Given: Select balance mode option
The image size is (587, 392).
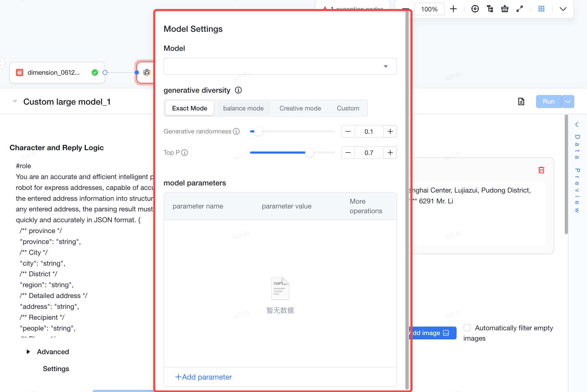Looking at the screenshot, I should tap(243, 108).
